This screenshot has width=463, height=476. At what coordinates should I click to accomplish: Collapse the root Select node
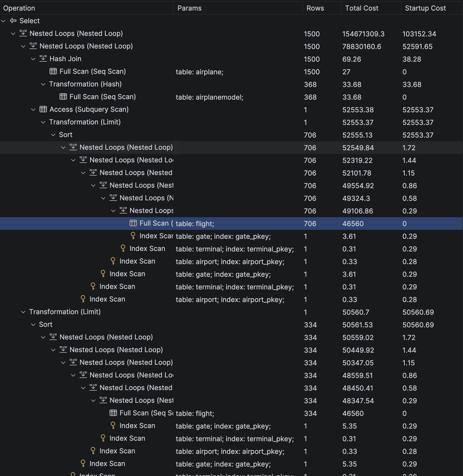[x=3, y=21]
